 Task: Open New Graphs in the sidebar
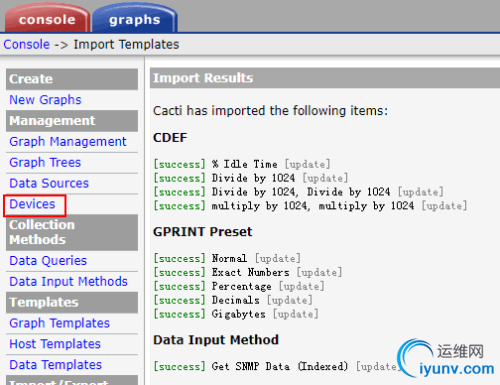(x=45, y=100)
